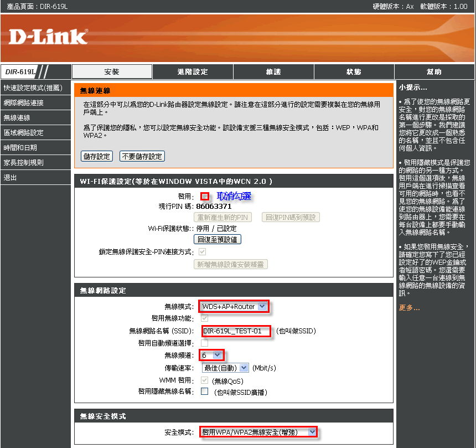Enable the 啓用隱藏無線名稱 checkbox
The width and height of the screenshot is (476, 448).
205,391
